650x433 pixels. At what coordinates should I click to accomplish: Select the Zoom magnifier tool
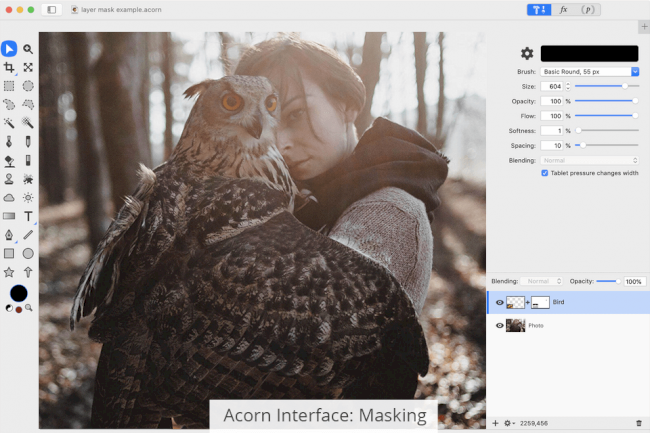[28, 49]
